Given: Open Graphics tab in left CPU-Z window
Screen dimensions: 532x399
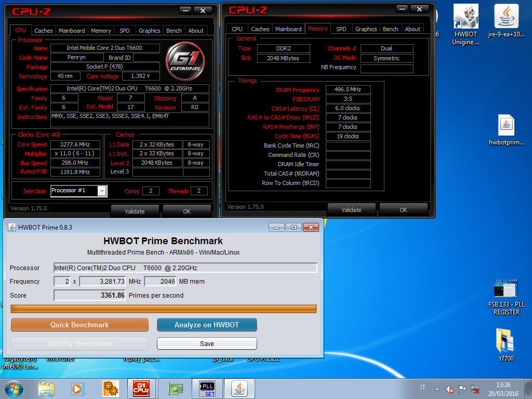Looking at the screenshot, I should tap(149, 31).
